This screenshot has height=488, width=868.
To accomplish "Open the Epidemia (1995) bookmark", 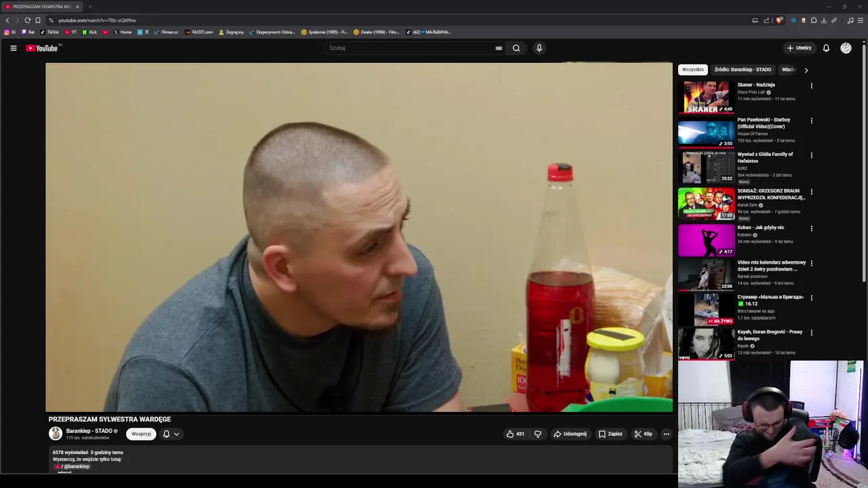I will click(x=324, y=32).
